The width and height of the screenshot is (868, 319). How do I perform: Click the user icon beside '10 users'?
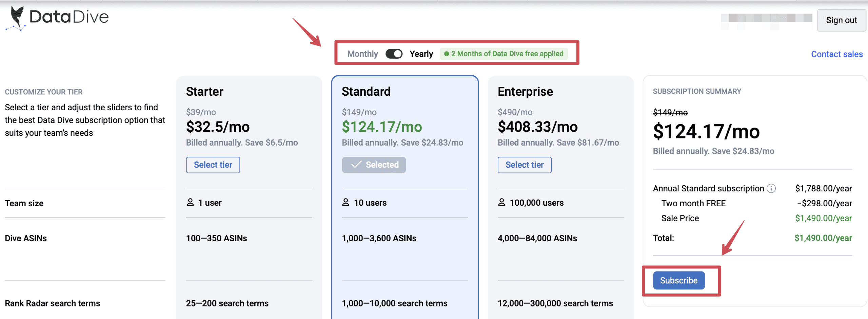346,202
